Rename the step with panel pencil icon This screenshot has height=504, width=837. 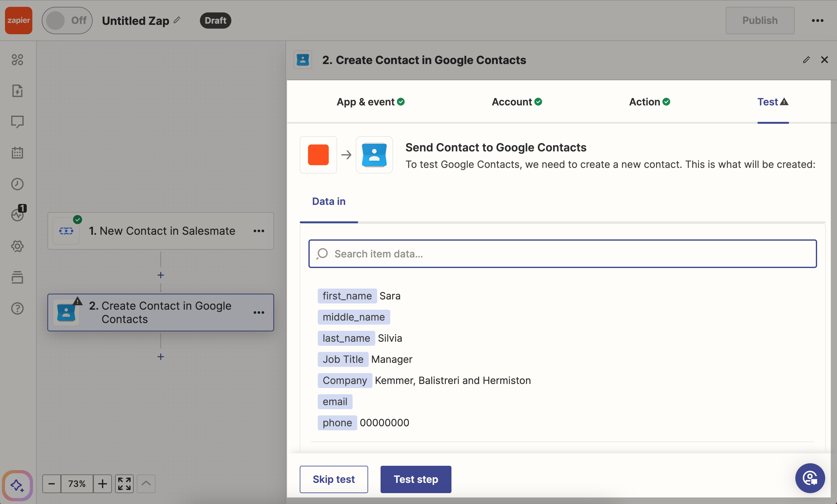[807, 60]
